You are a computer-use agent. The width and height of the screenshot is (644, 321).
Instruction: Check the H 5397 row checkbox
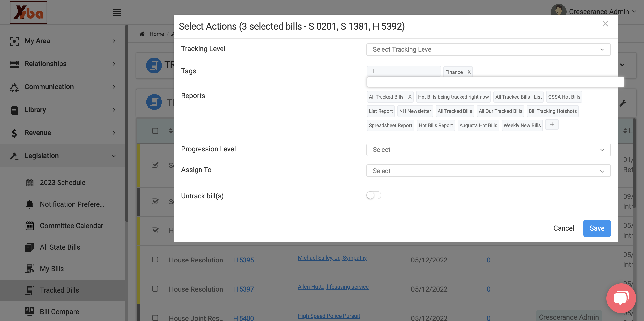pyautogui.click(x=155, y=289)
